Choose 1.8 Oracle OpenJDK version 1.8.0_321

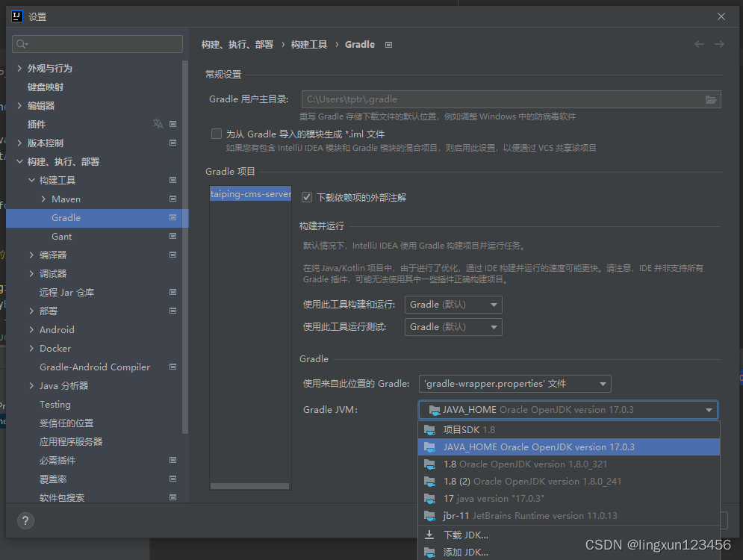point(568,464)
